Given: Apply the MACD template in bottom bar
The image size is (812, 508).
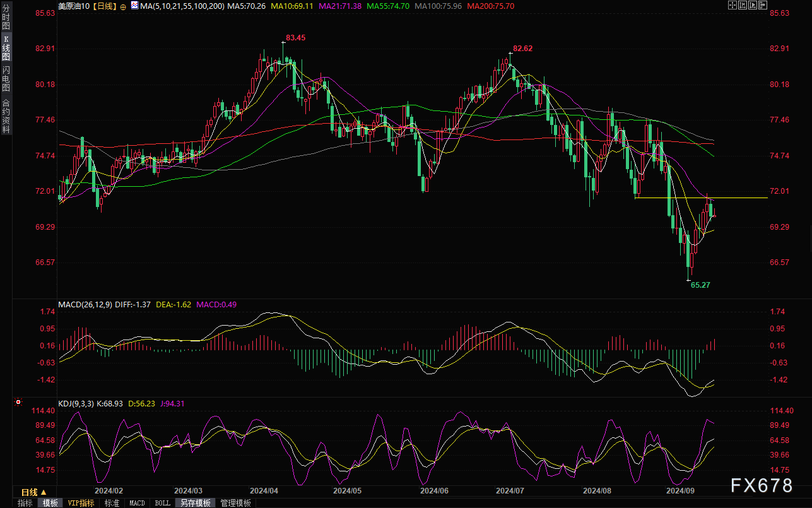Looking at the screenshot, I should [x=137, y=503].
